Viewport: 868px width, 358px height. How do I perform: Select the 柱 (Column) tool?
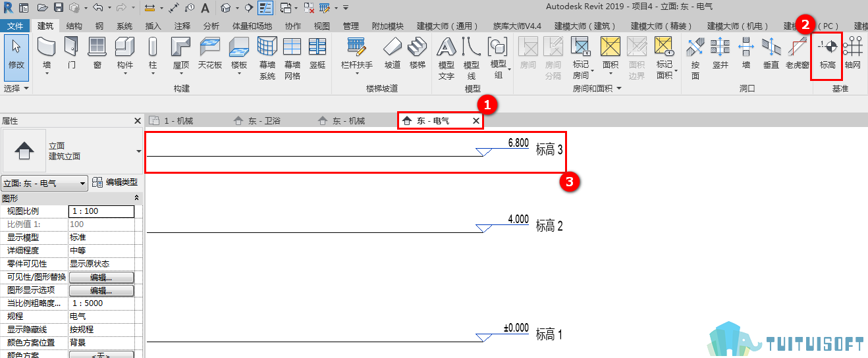[x=153, y=53]
